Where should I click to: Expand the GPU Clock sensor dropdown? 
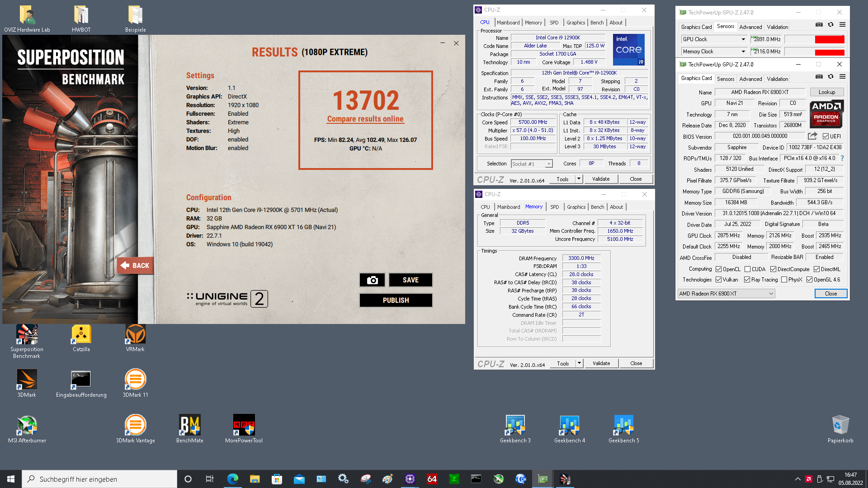(743, 39)
